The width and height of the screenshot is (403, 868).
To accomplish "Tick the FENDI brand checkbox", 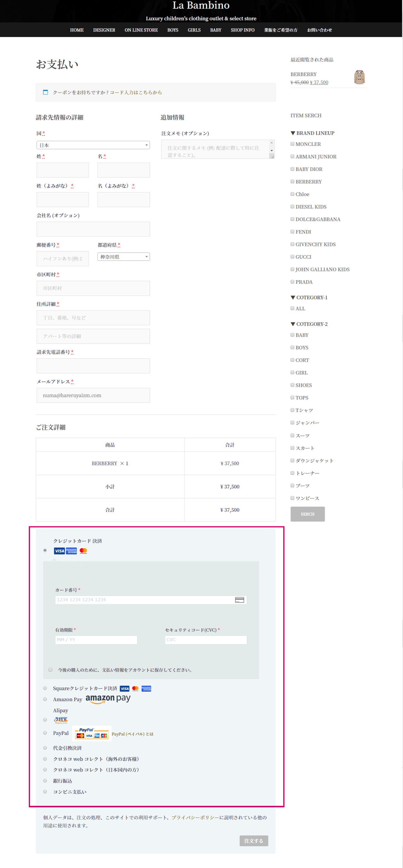I will pyautogui.click(x=292, y=231).
